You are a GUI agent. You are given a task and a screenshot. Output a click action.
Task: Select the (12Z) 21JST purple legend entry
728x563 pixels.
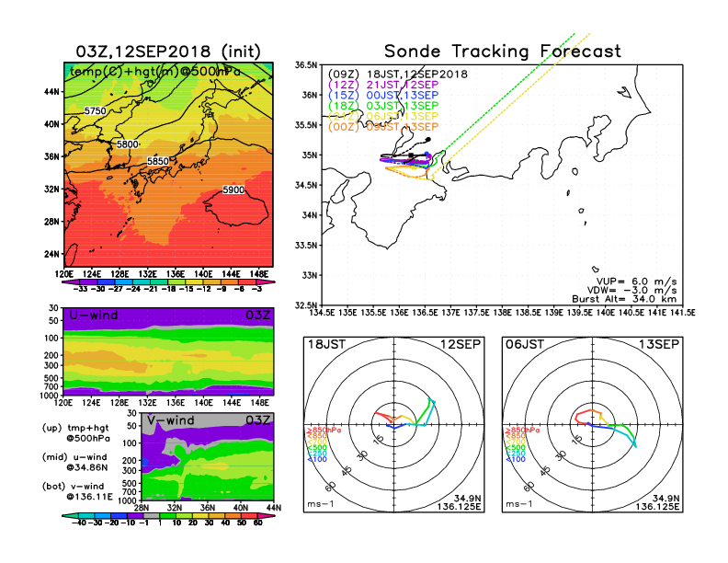395,85
